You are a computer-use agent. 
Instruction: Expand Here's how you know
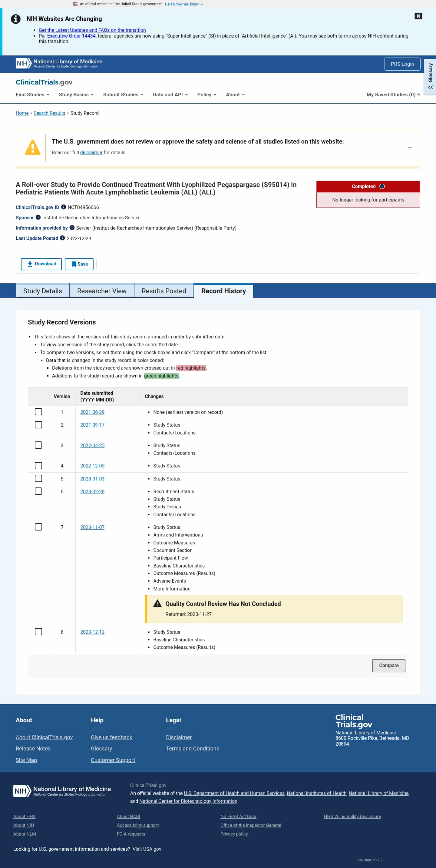click(x=184, y=4)
